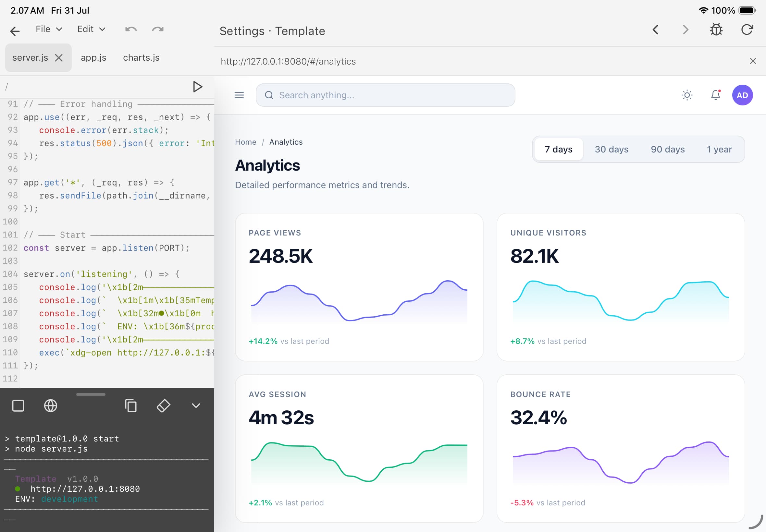Click the Settings · Template preview title
Screen dimensions: 766x532
pyautogui.click(x=272, y=31)
